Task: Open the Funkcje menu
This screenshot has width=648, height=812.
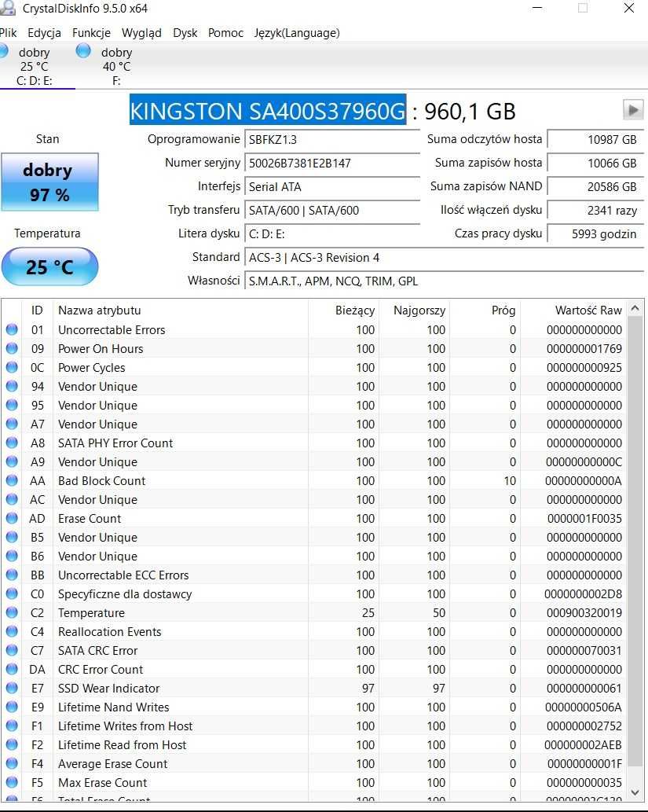Action: (x=91, y=33)
